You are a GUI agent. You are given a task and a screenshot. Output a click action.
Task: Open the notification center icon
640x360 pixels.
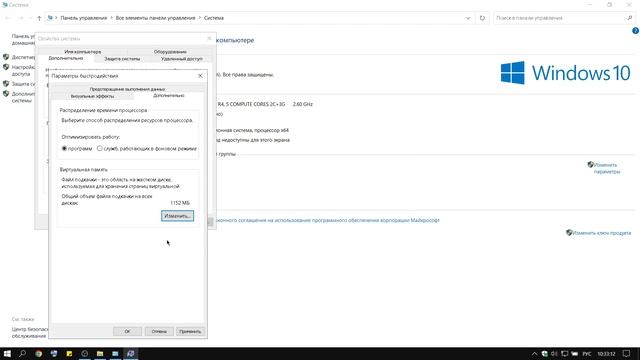[x=626, y=353]
